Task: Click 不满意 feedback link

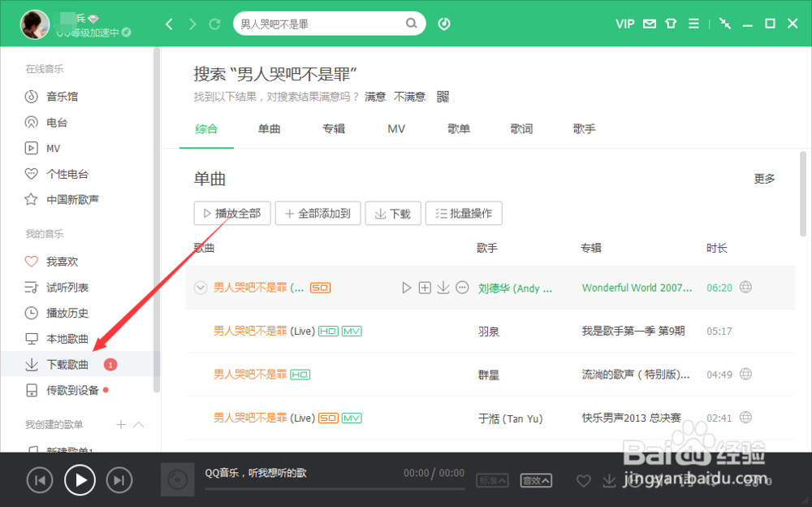Action: 409,97
